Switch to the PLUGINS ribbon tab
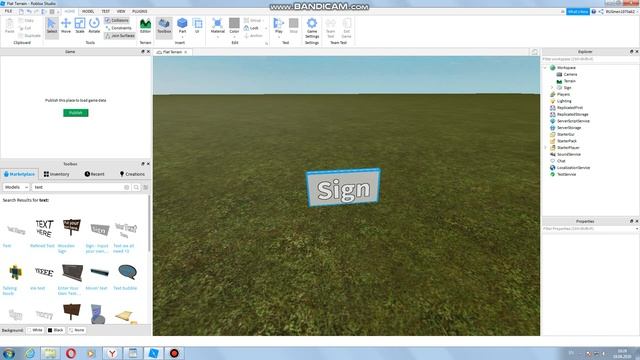The height and width of the screenshot is (360, 640). [140, 11]
